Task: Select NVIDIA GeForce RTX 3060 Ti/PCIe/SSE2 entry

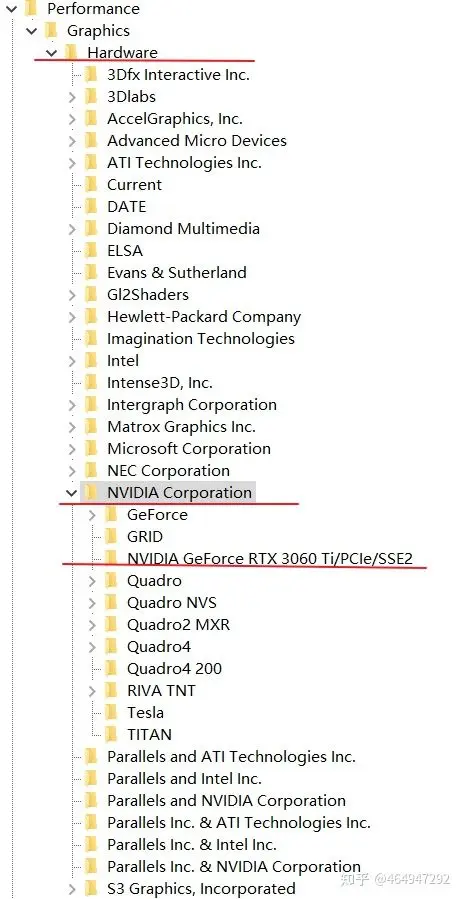Action: (x=269, y=558)
